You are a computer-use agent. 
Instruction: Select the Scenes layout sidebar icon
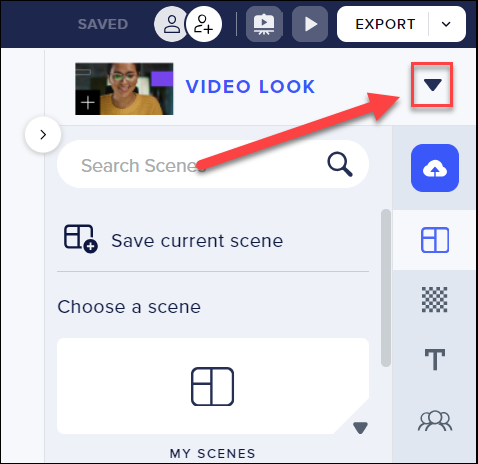pos(435,240)
